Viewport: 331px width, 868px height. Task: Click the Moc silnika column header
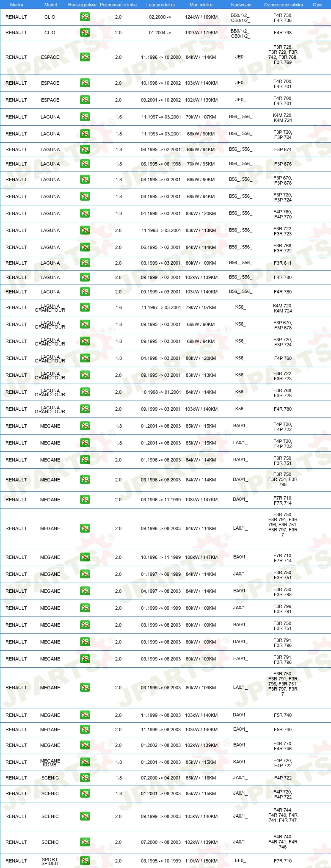point(201,5)
